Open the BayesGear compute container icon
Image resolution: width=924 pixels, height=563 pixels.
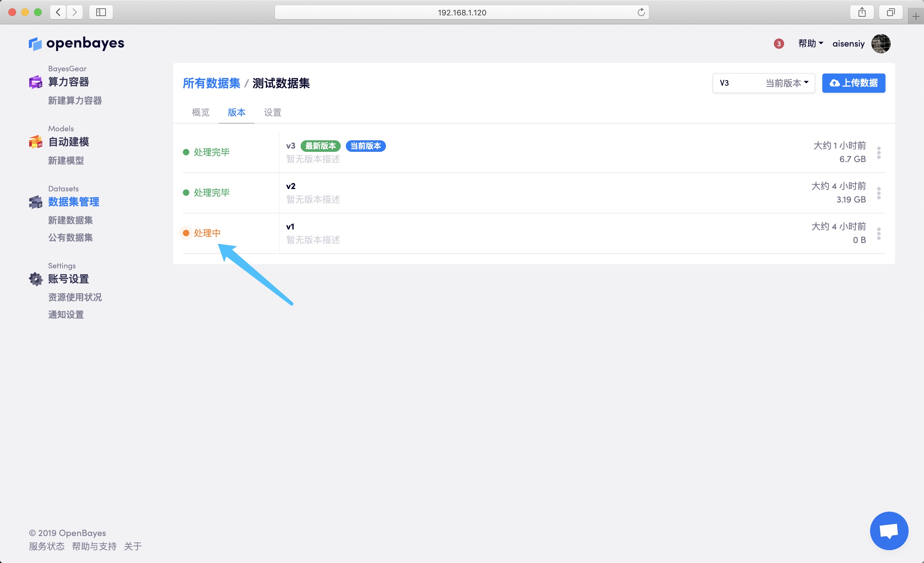(x=36, y=82)
